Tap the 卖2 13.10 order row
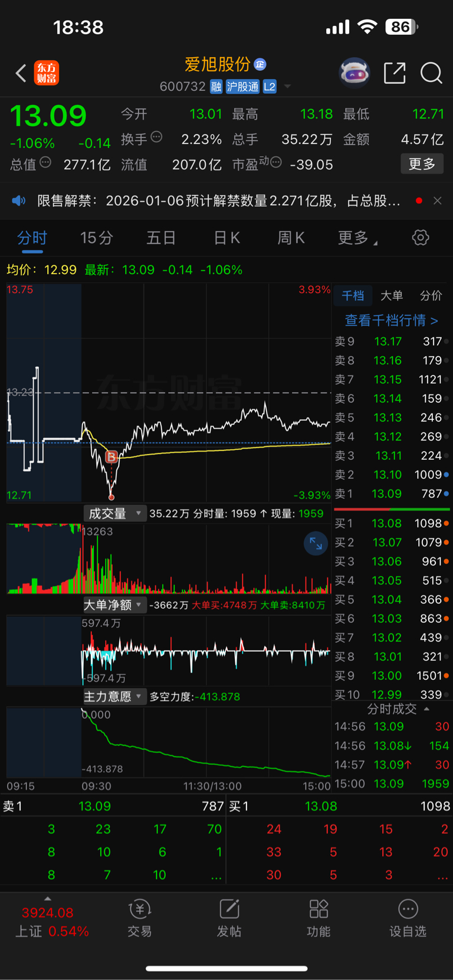This screenshot has width=453, height=980. [392, 475]
